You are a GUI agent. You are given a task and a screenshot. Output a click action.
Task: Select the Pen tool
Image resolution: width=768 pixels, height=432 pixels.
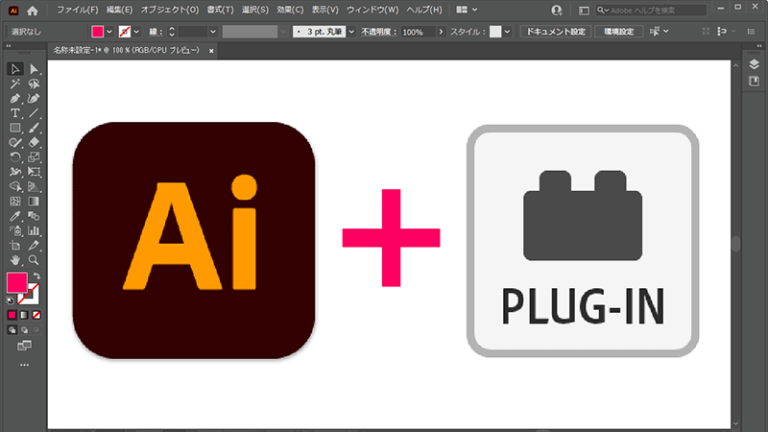pos(15,99)
